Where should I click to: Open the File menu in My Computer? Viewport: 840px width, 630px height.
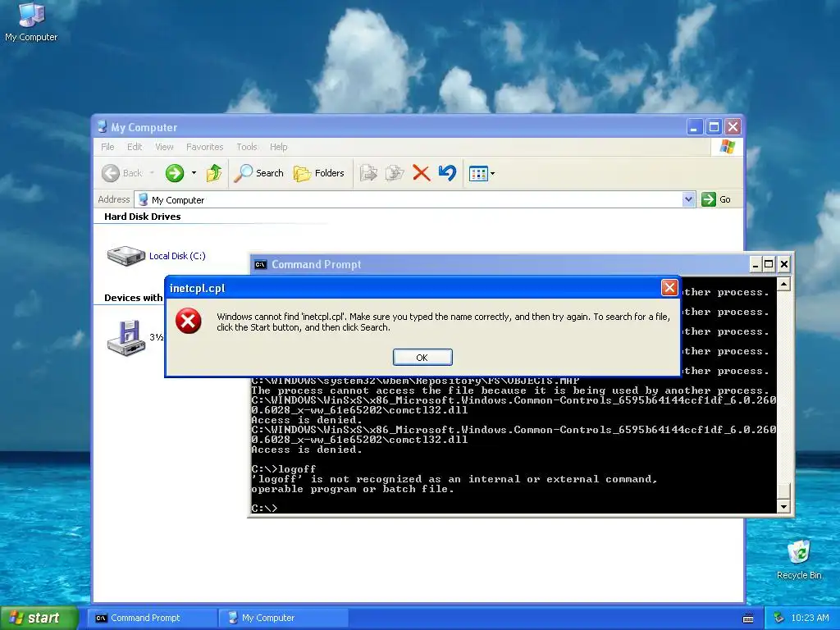107,147
